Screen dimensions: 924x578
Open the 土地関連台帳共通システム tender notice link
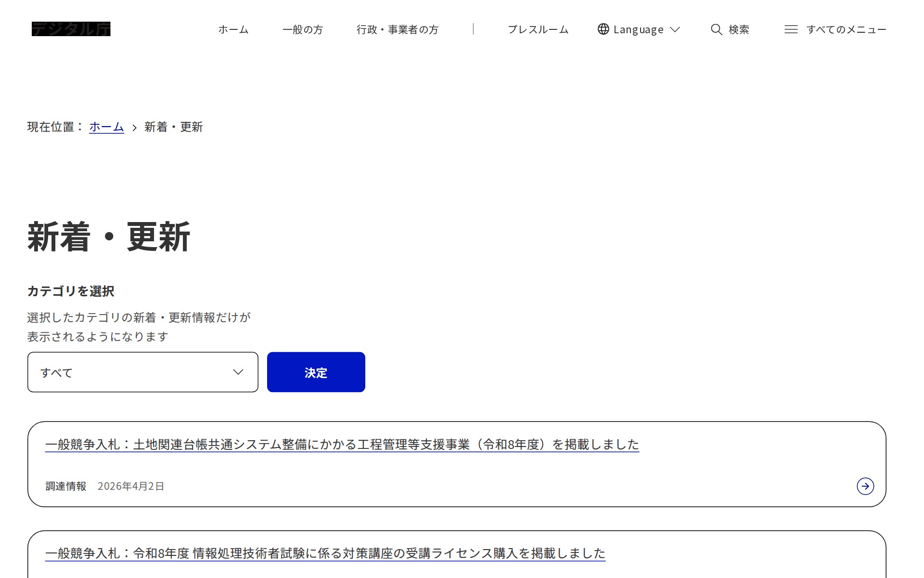click(x=342, y=444)
